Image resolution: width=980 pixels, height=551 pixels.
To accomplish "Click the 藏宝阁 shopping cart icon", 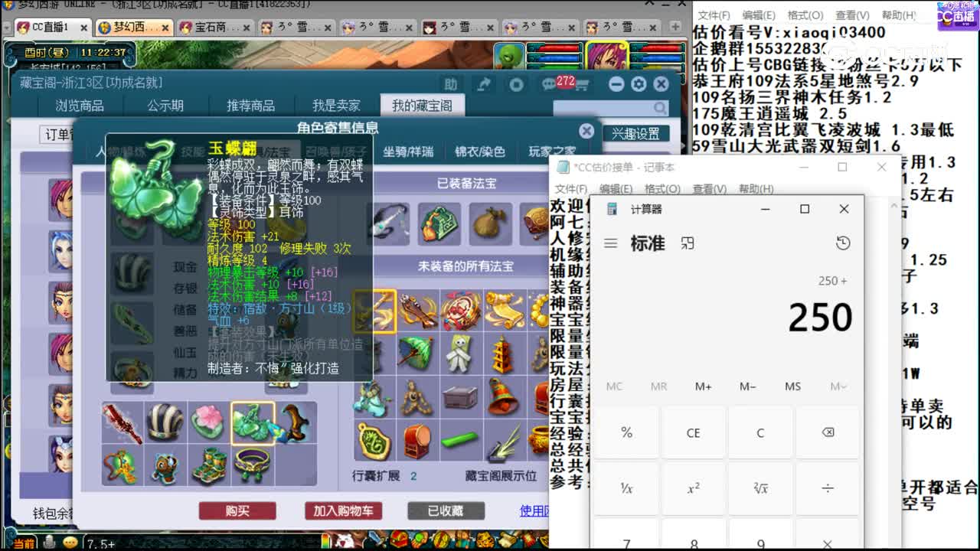I will pyautogui.click(x=581, y=84).
